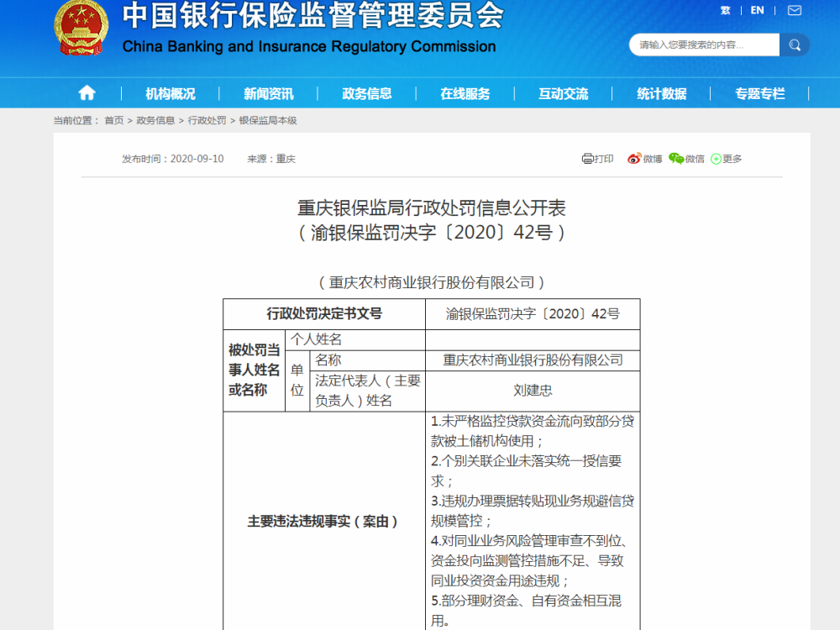Screen dimensions: 840x630
Task: Switch to traditional Chinese (繁) version
Action: tap(726, 10)
